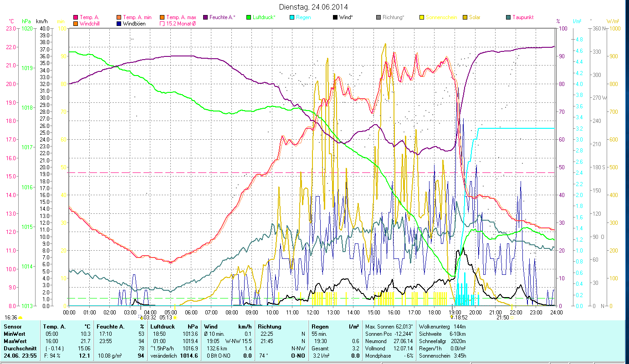Click the black Wind* legend swatch
Image resolution: width=629 pixels, height=364 pixels.
coord(335,17)
